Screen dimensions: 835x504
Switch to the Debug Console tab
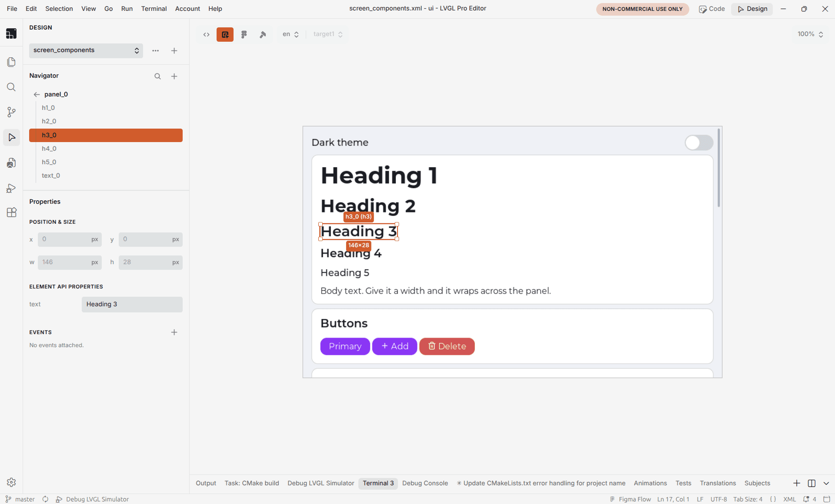pyautogui.click(x=425, y=483)
